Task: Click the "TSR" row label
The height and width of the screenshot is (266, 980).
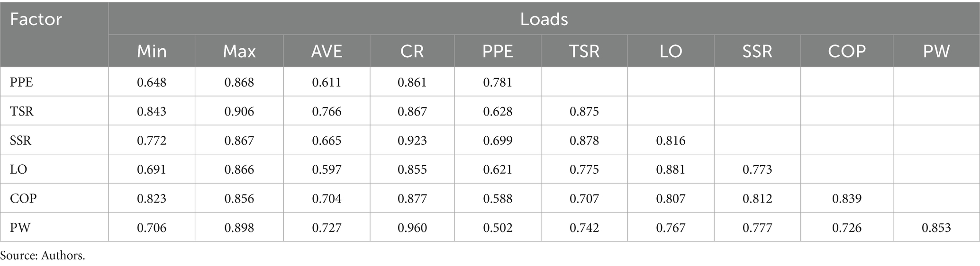Action: pyautogui.click(x=22, y=111)
